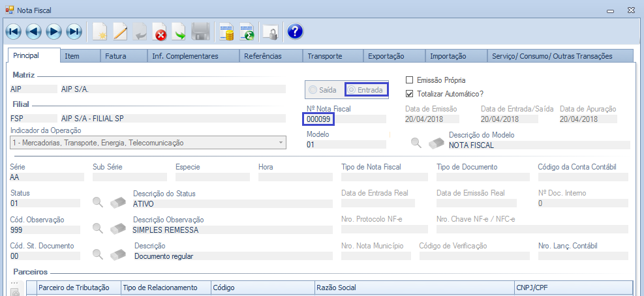Open the Transporte tab
Viewport: 644px width, 296px height.
(x=333, y=56)
